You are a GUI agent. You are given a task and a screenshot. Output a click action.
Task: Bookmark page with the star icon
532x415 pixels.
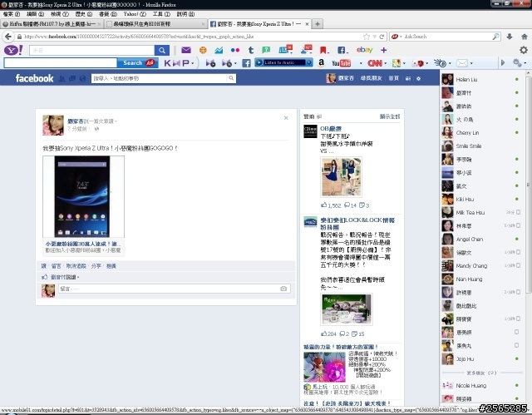367,37
